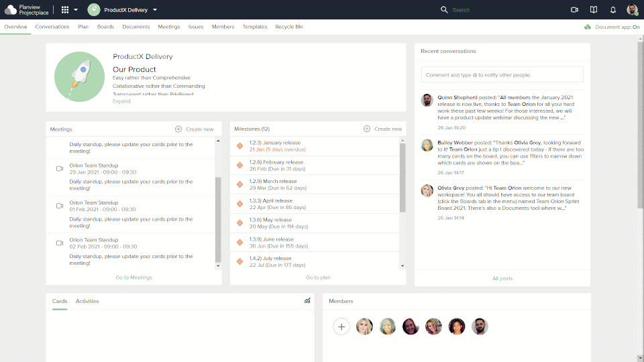Image resolution: width=644 pixels, height=362 pixels.
Task: Open the Recycle Bin tab
Action: 289,27
